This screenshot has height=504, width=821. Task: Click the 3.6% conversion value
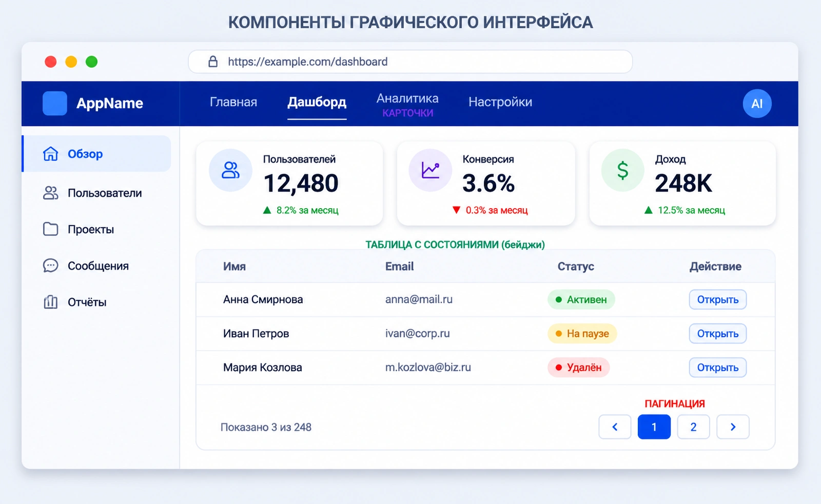tap(488, 184)
